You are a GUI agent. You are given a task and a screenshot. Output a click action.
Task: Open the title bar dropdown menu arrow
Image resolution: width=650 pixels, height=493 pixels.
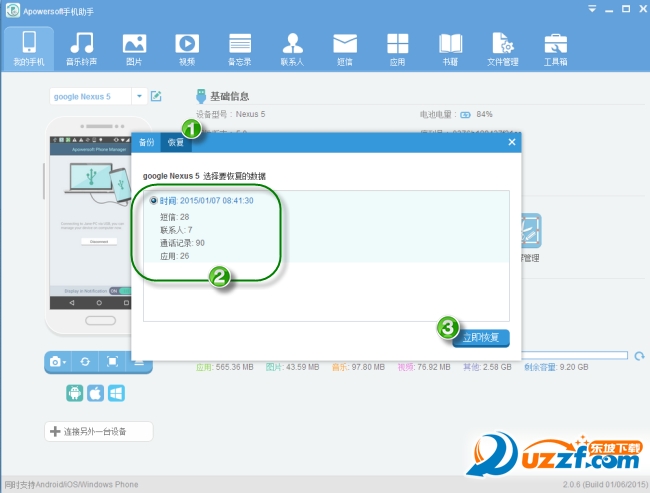click(x=592, y=9)
